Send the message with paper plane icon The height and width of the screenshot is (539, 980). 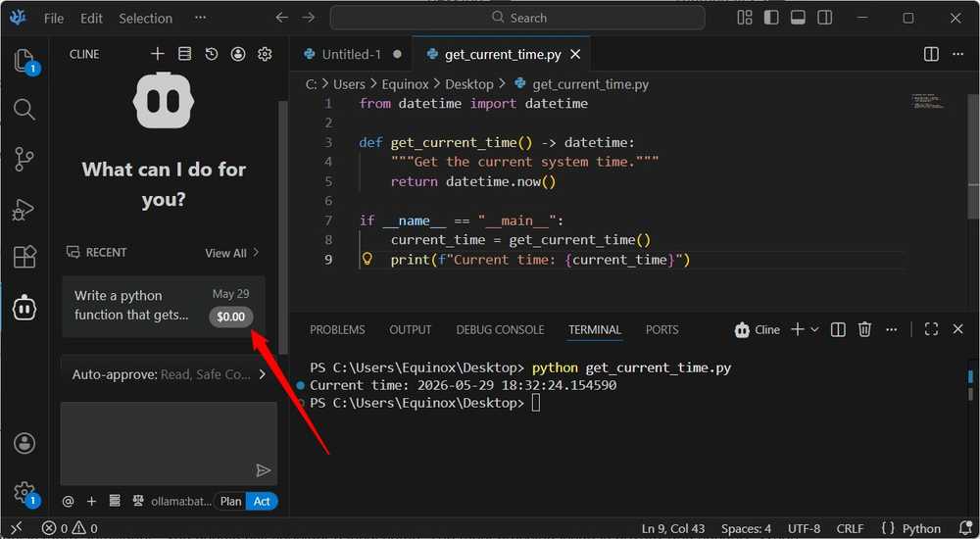(x=263, y=470)
